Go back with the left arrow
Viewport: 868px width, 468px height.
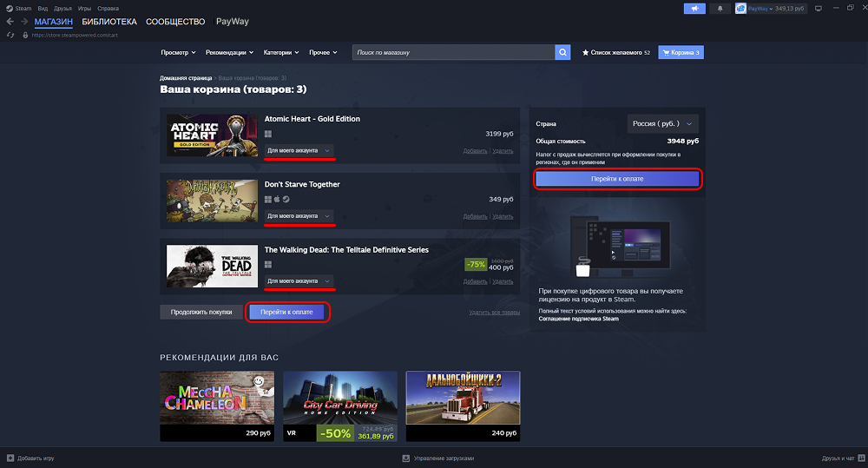10,22
